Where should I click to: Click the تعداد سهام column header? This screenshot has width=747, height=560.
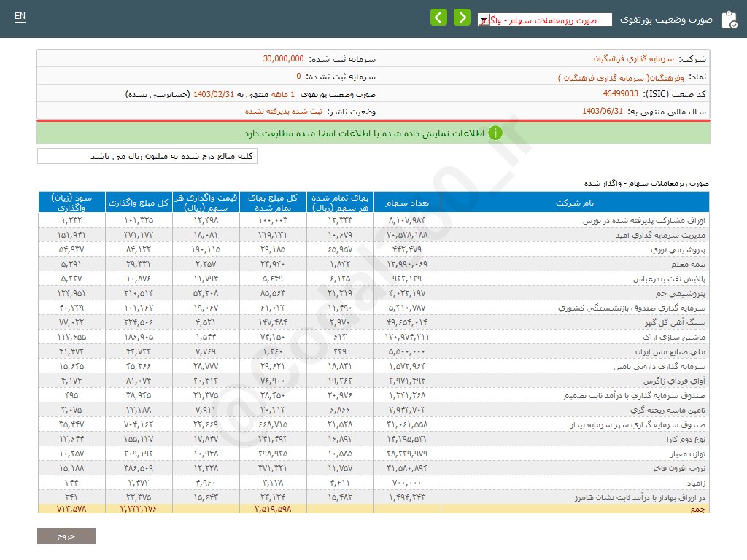point(407,202)
